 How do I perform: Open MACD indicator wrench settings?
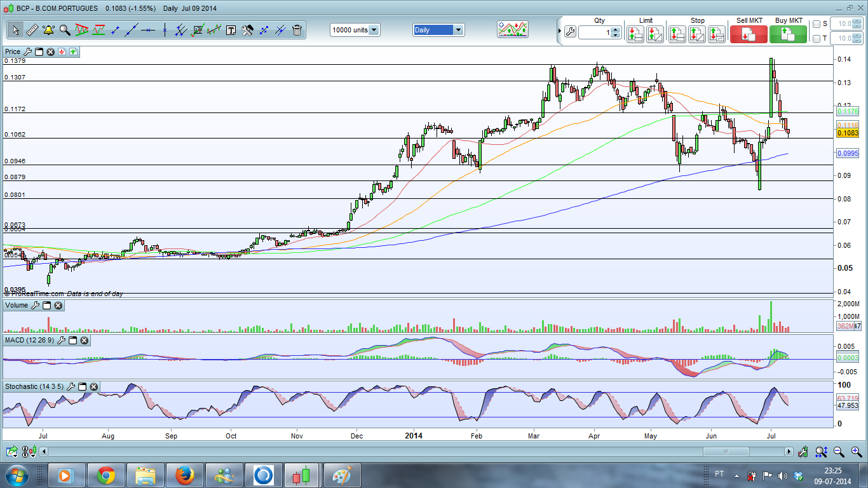click(62, 341)
